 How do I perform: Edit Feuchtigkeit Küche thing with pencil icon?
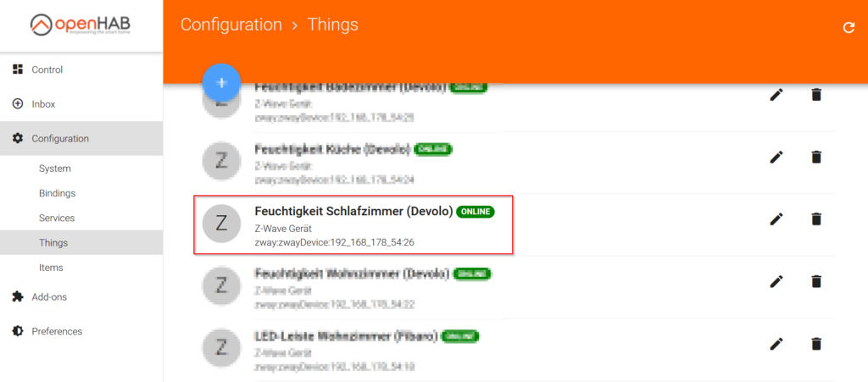coord(776,157)
